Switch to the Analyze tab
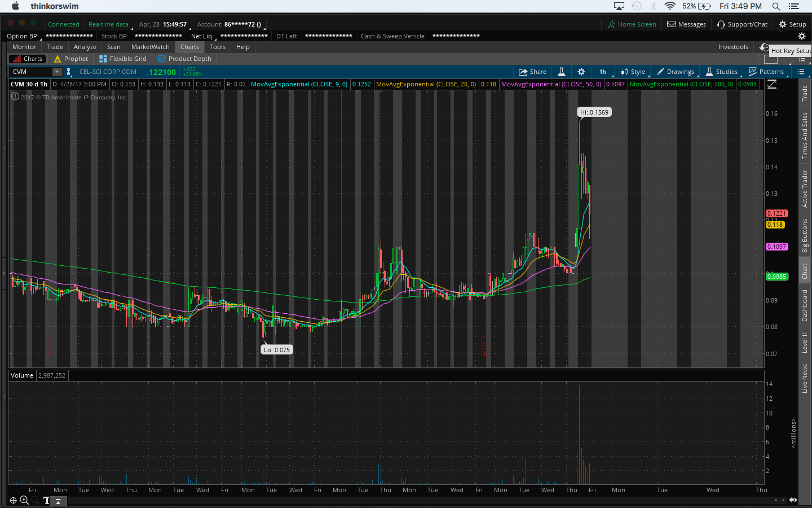The height and width of the screenshot is (508, 812). 85,47
